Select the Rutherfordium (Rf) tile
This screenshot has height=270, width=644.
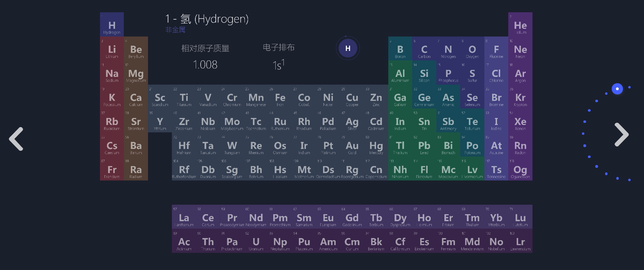(x=184, y=169)
